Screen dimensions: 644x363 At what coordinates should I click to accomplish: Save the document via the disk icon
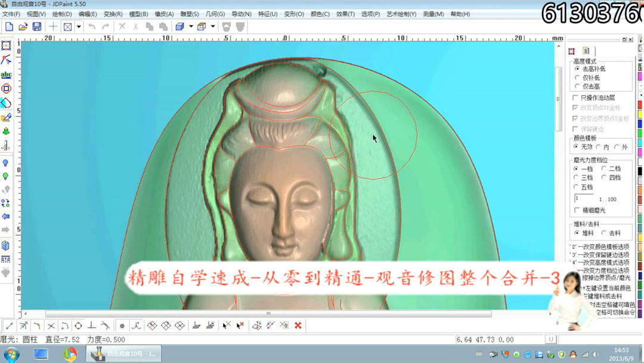(38, 26)
